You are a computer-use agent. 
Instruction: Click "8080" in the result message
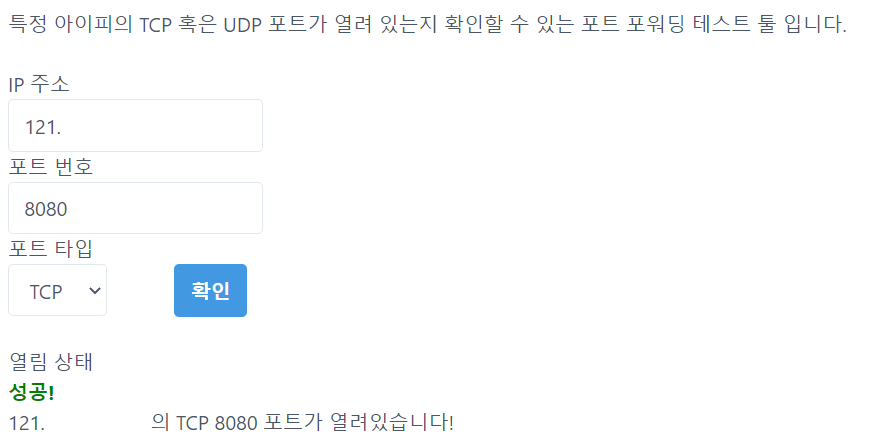click(x=234, y=422)
